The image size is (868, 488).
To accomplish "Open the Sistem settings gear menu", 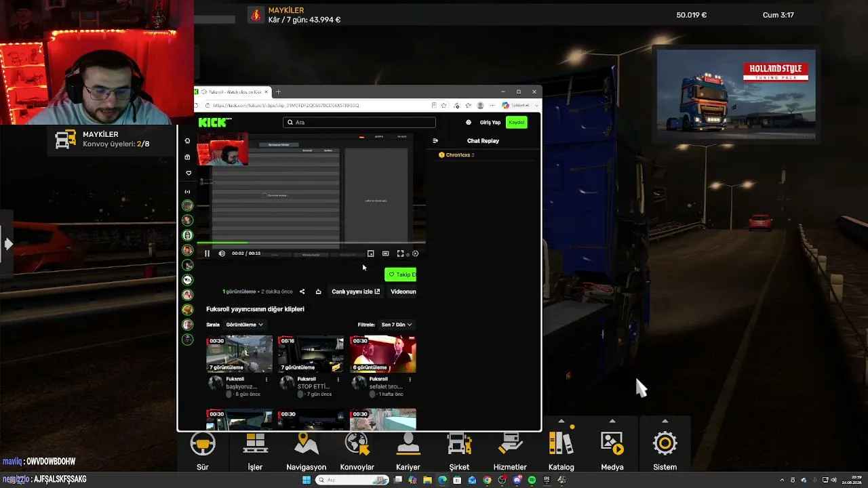I will click(x=665, y=451).
